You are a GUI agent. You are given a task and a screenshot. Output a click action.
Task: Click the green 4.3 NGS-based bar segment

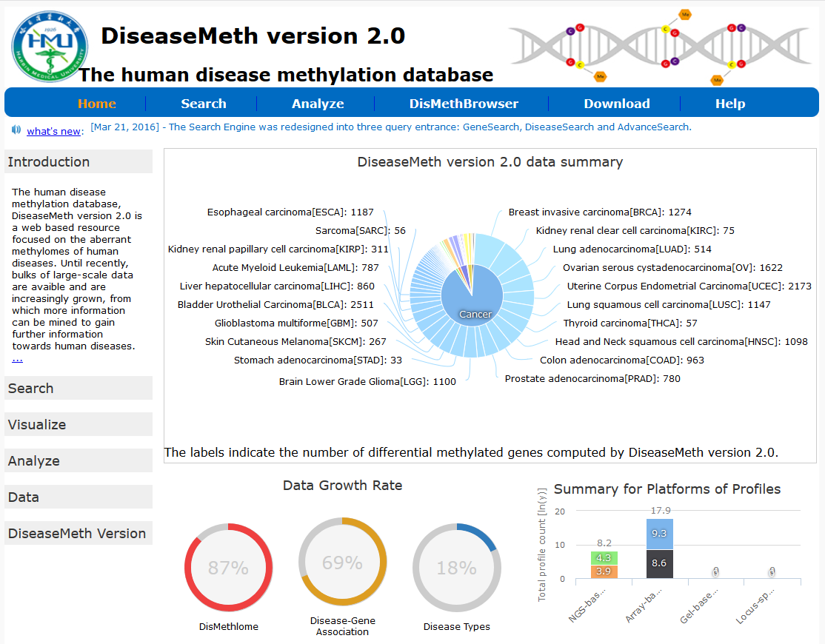pyautogui.click(x=604, y=558)
